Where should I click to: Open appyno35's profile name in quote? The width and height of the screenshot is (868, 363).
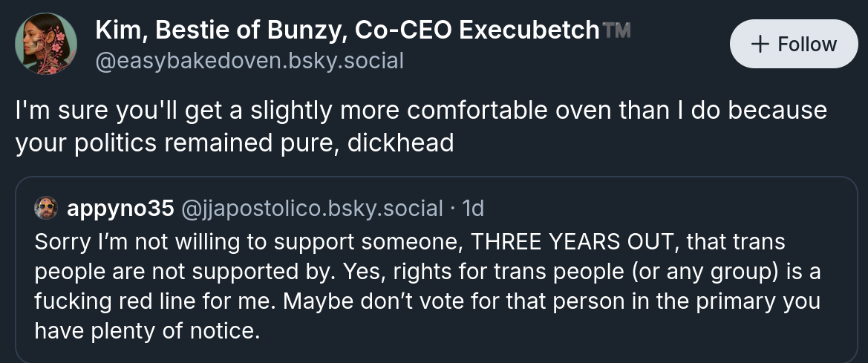120,209
